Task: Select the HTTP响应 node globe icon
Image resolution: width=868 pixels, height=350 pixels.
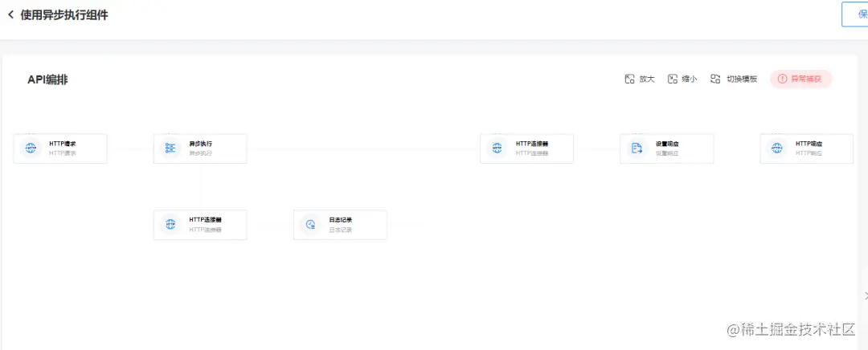Action: click(x=777, y=149)
